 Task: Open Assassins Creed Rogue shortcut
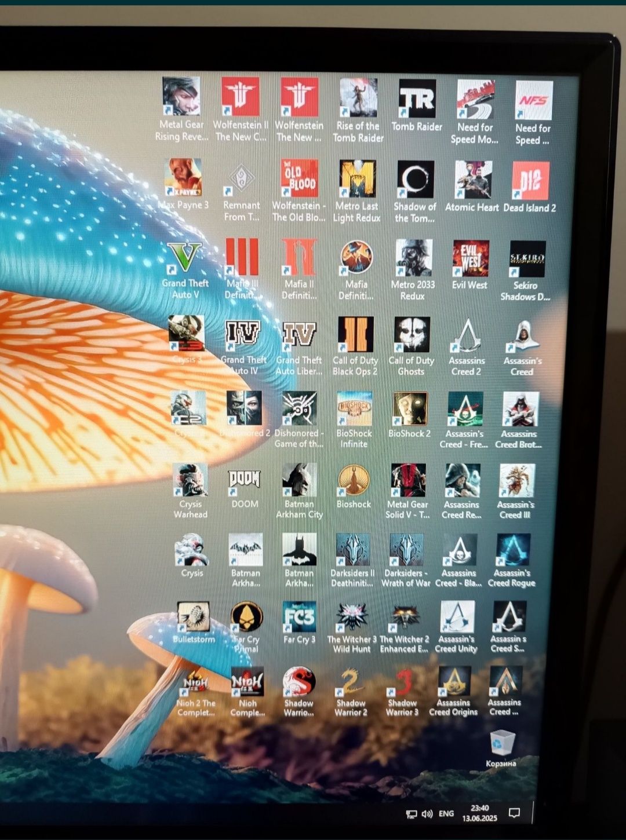(513, 549)
